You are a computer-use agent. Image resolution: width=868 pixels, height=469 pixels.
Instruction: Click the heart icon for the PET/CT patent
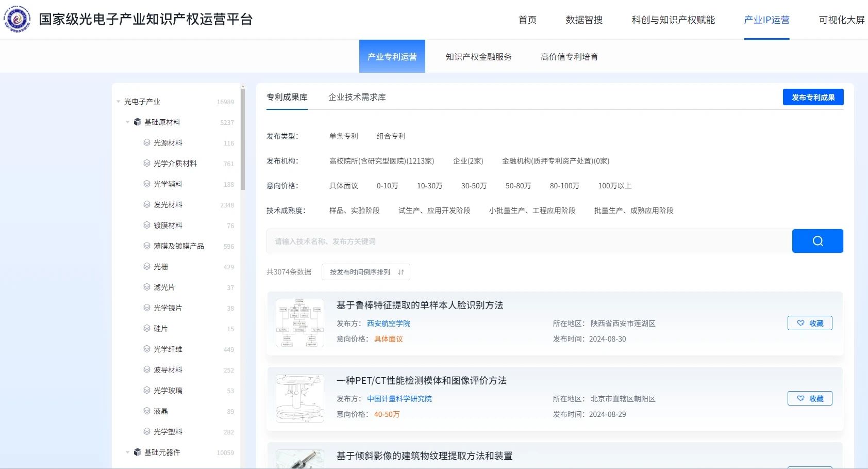pyautogui.click(x=800, y=399)
